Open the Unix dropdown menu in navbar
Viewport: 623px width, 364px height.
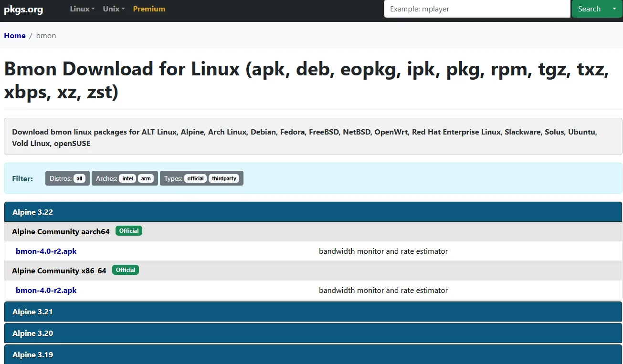tap(114, 9)
